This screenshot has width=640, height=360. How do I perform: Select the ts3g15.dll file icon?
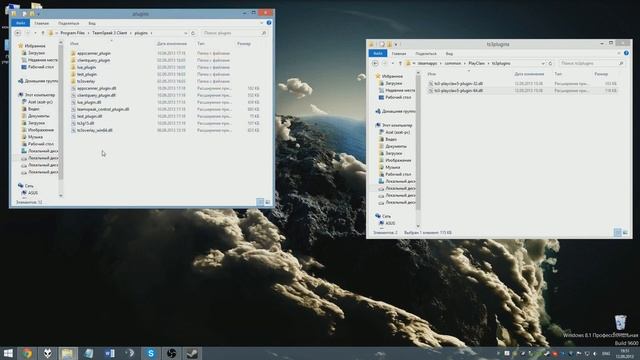[x=73, y=123]
